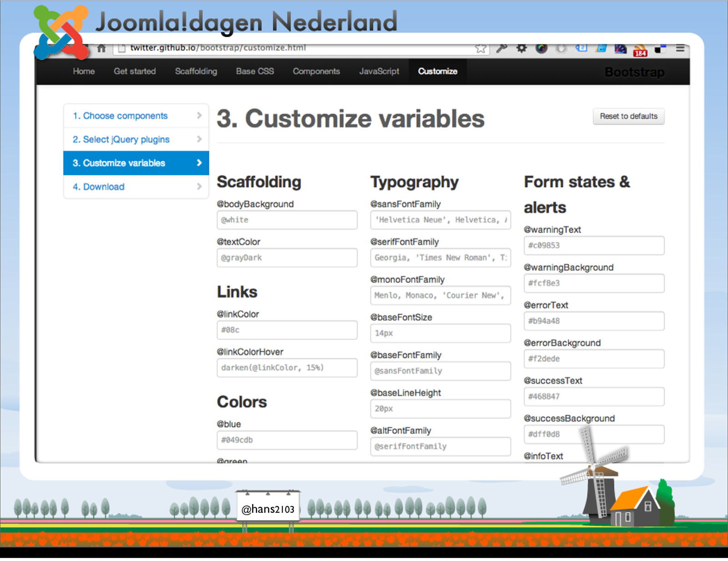The height and width of the screenshot is (561, 728).
Task: Open the Base CSS nav item
Action: tap(255, 71)
